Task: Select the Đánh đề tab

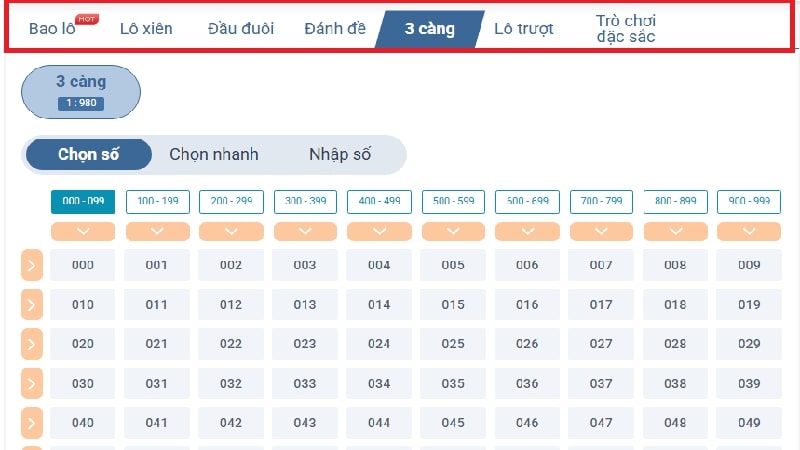Action: [335, 28]
